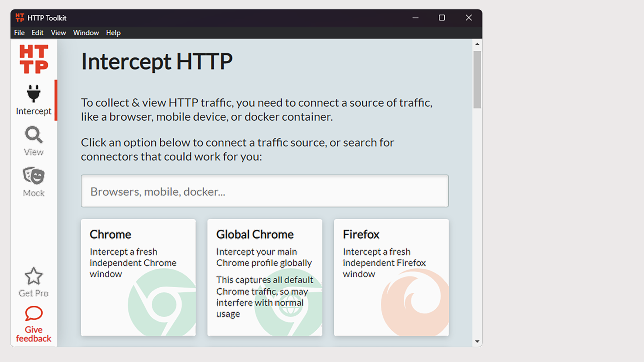Click the vertical scrollbar thumb

coord(477,80)
